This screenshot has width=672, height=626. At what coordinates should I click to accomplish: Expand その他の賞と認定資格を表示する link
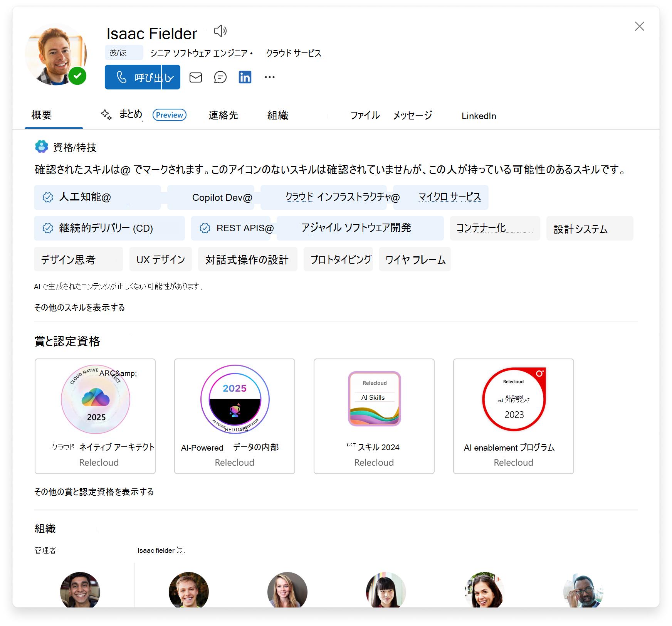coord(94,492)
